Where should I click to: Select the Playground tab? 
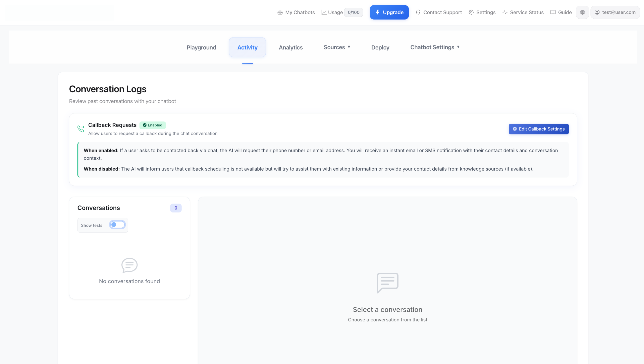[201, 47]
